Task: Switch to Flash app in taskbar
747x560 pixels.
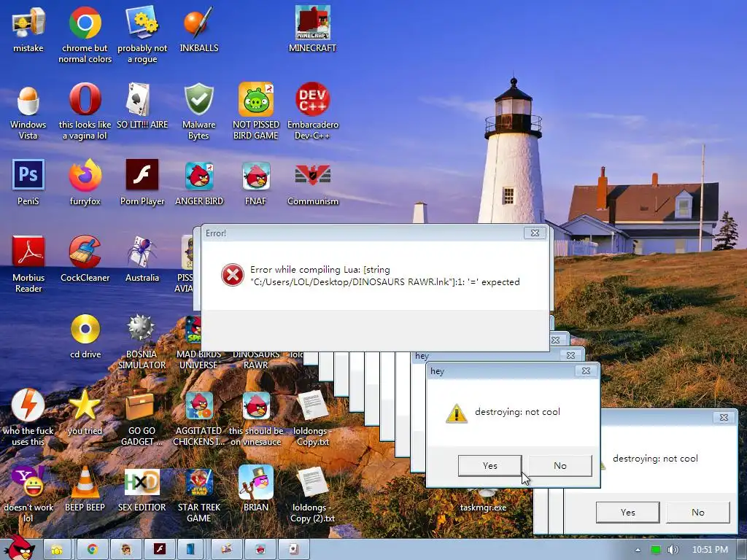Action: coord(160,550)
